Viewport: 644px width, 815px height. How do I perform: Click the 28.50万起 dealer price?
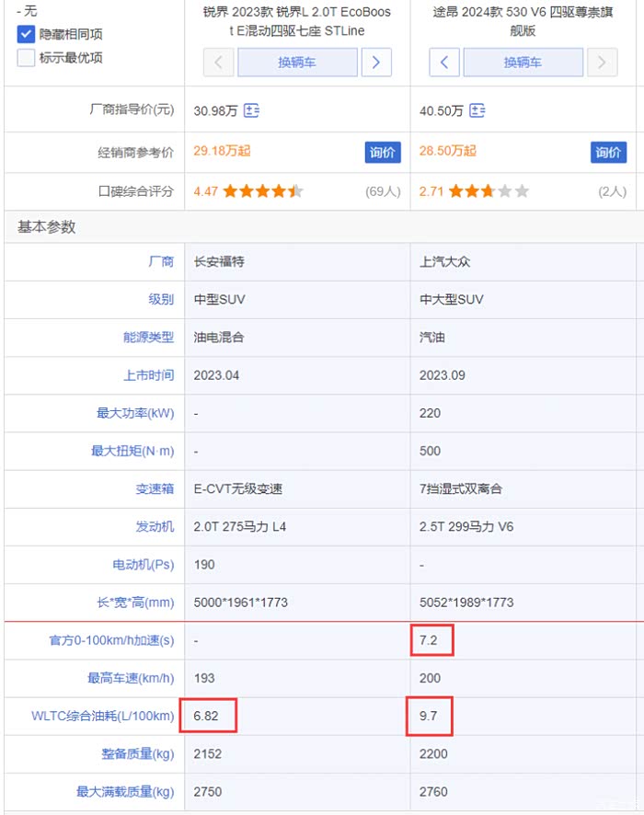point(447,151)
